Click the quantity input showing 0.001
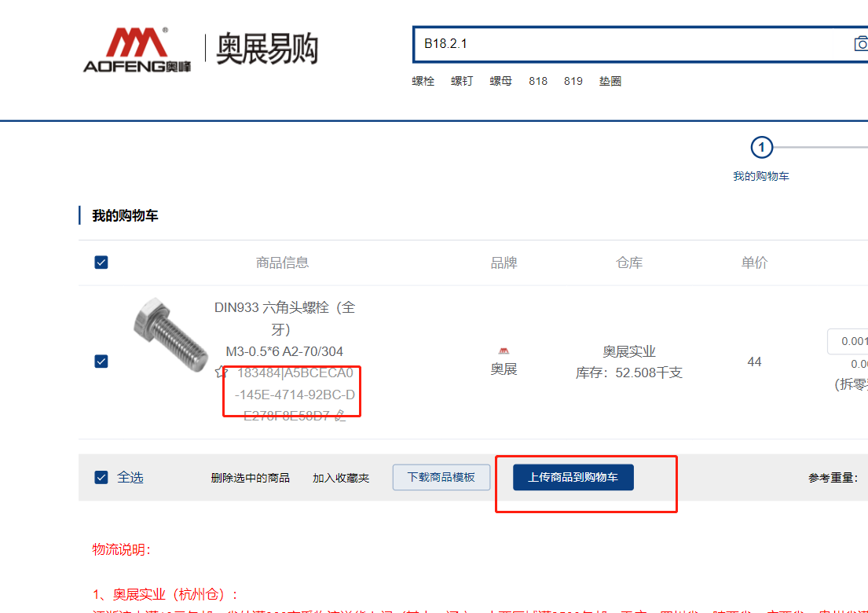The width and height of the screenshot is (868, 613). (x=848, y=341)
